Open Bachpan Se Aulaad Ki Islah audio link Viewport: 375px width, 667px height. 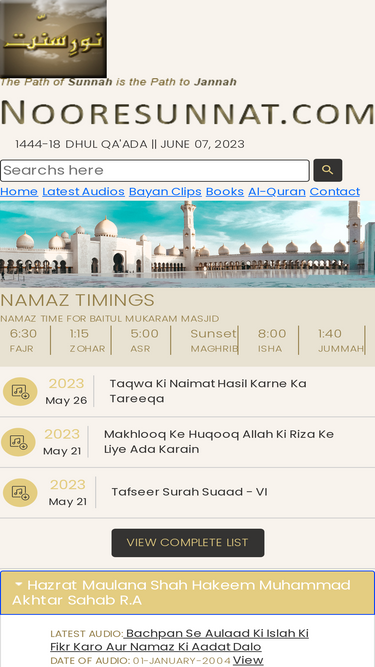tap(179, 640)
